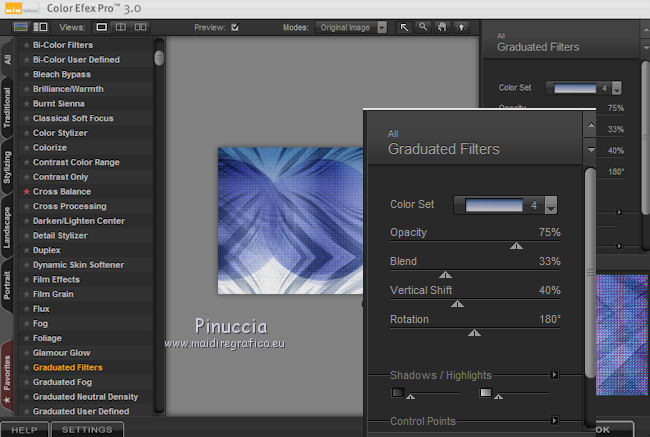The height and width of the screenshot is (437, 650).
Task: Open the Landscape category tab
Action: point(8,225)
